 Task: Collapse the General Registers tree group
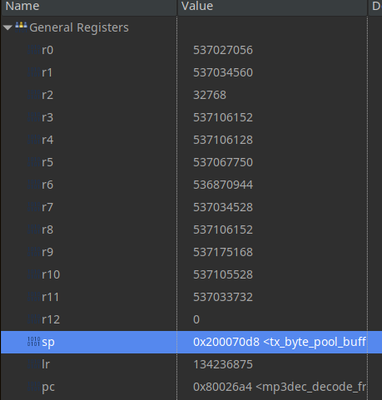pyautogui.click(x=8, y=28)
